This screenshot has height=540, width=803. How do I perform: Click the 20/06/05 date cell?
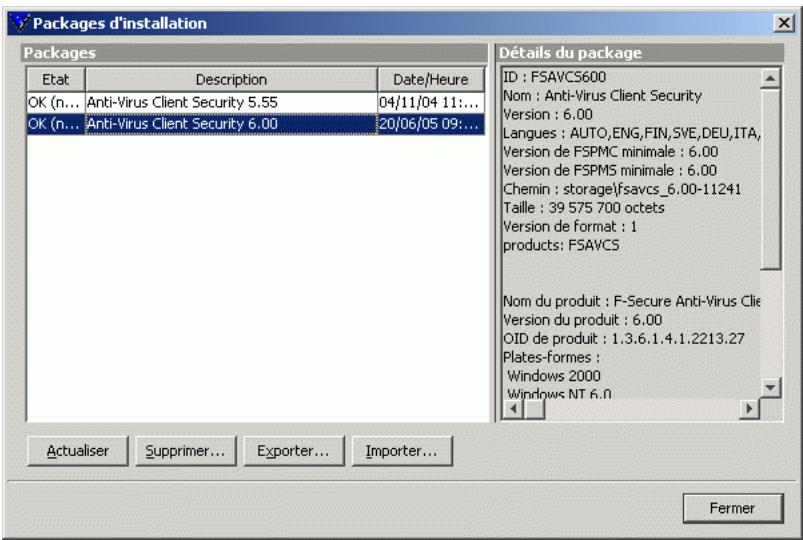pos(431,124)
